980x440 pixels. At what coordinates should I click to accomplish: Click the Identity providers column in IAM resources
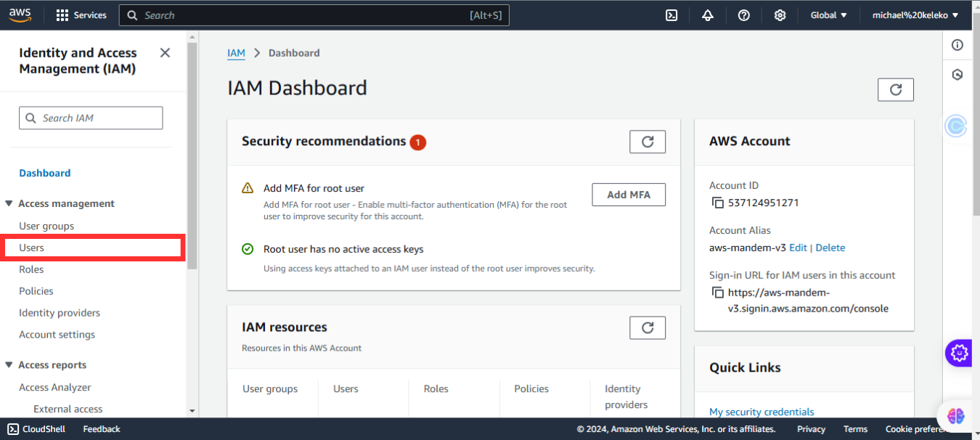point(626,396)
